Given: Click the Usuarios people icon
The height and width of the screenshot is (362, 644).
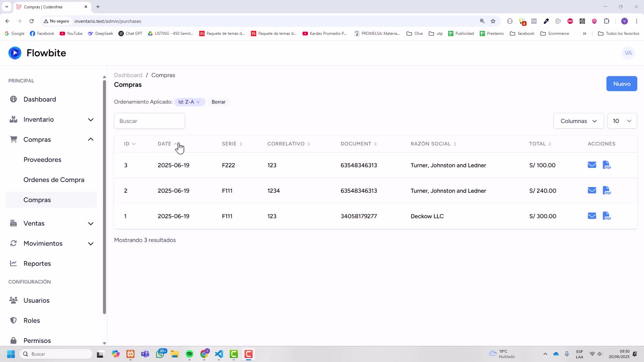Looking at the screenshot, I should (x=13, y=300).
